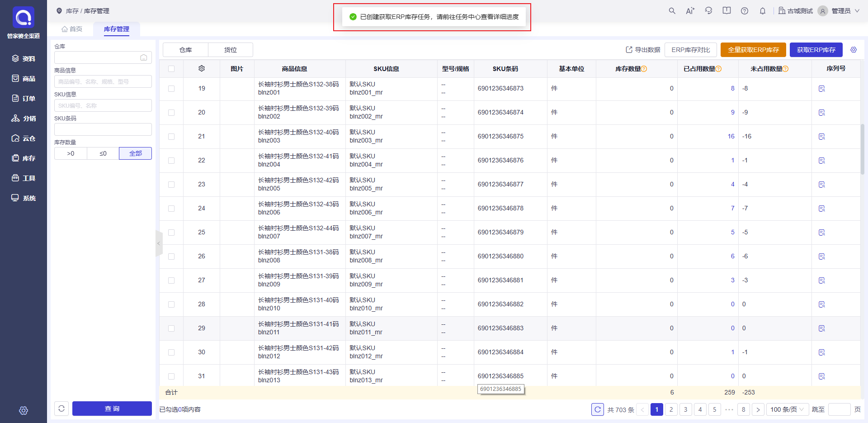Expand the 管理员 user menu

pyautogui.click(x=839, y=11)
